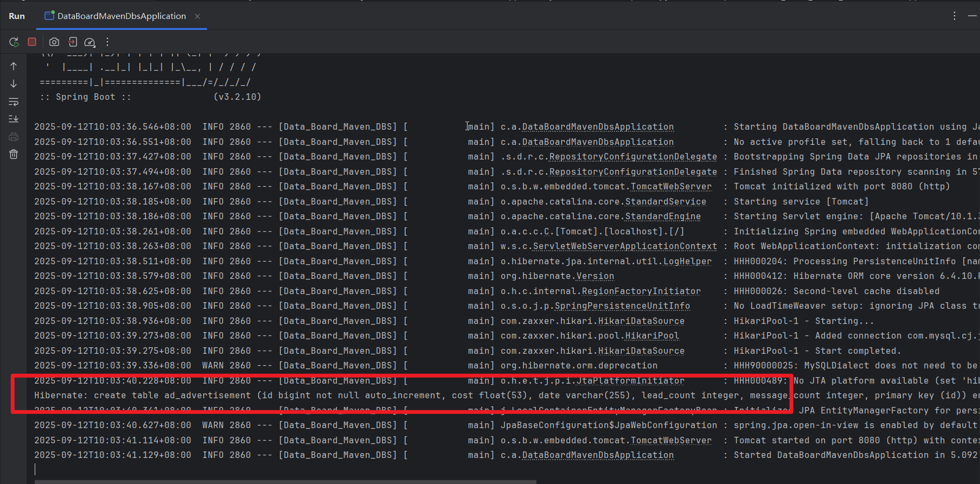
Task: Open DataBoardMavenDbsApplication link at 10:03:36.546
Action: (x=598, y=127)
